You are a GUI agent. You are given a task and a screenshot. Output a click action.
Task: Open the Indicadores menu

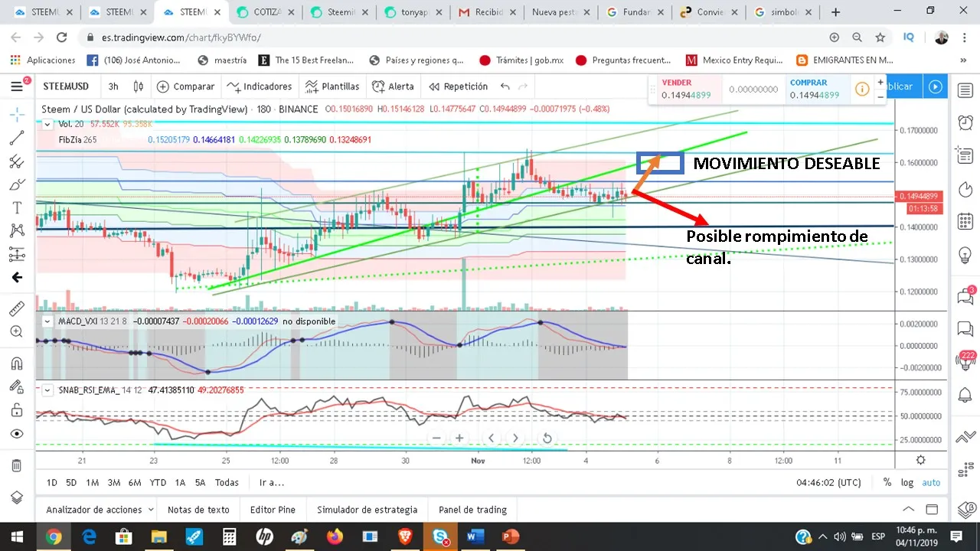[x=260, y=86]
